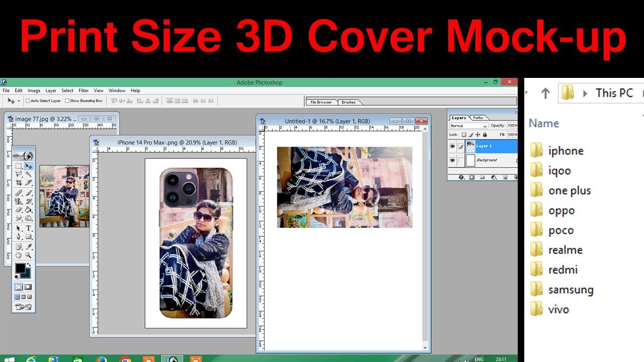Toggle lock image pixels brush icon
This screenshot has height=362, width=644.
(471, 135)
